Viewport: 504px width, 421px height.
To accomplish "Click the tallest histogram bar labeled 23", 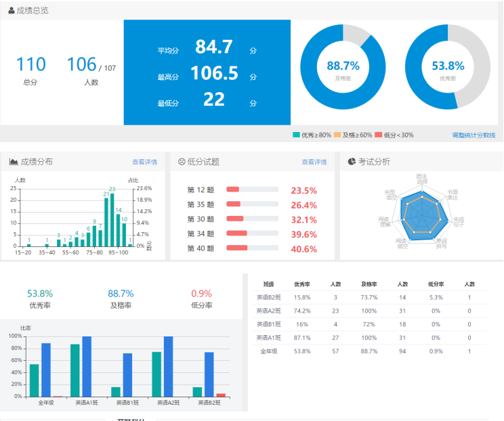I will pyautogui.click(x=112, y=220).
